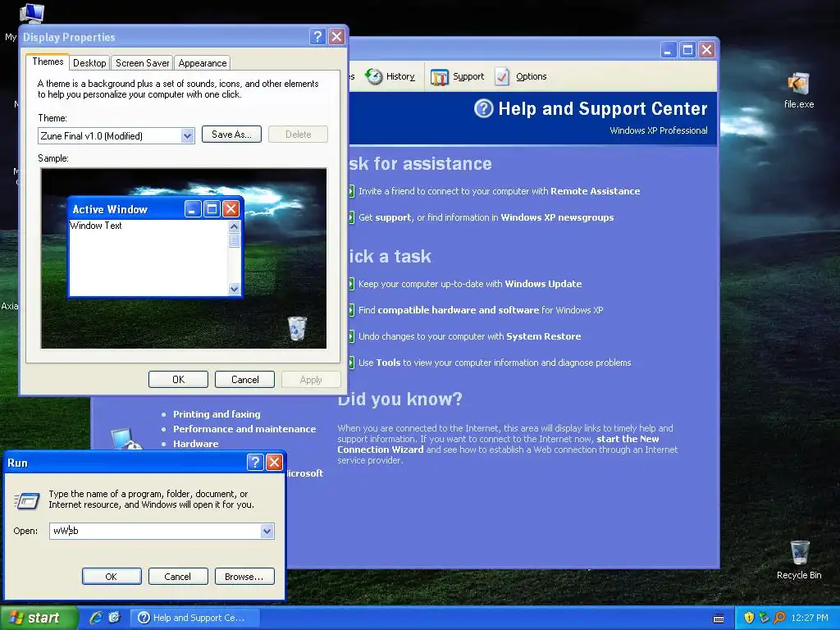Image resolution: width=840 pixels, height=630 pixels.
Task: Open Options in Help and Support toolbar
Action: coord(521,76)
